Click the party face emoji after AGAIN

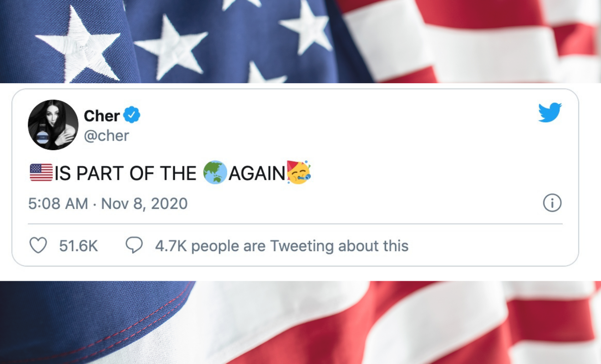[299, 172]
